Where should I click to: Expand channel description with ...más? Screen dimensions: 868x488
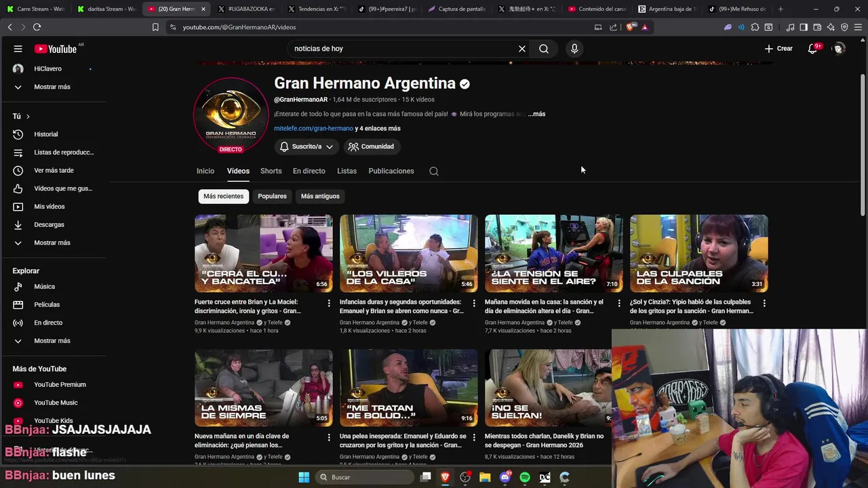(x=536, y=114)
